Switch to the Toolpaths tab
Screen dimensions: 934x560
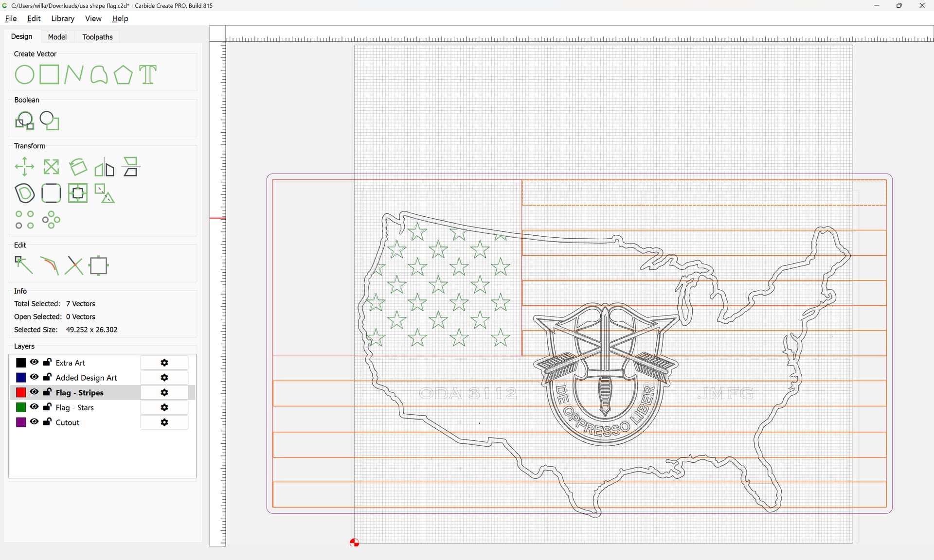(97, 37)
